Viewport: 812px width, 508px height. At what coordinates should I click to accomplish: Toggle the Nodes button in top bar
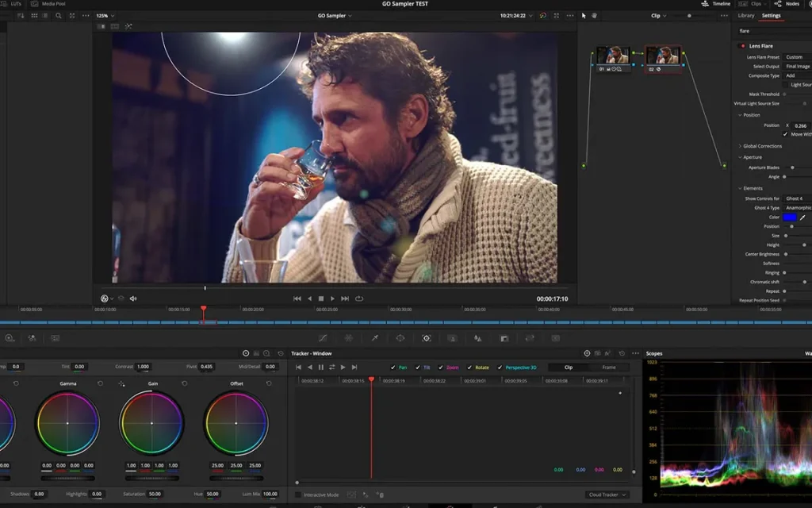[x=787, y=4]
